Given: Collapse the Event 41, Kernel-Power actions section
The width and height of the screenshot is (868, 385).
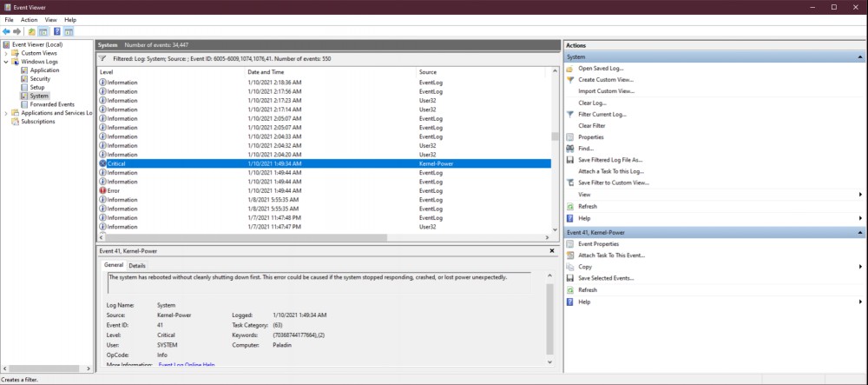Looking at the screenshot, I should click(x=860, y=233).
